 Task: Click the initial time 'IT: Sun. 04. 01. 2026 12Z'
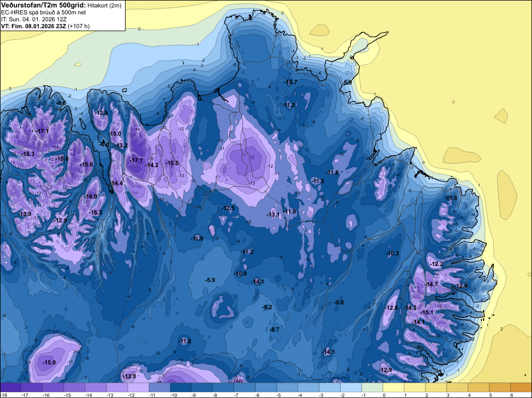[x=34, y=19]
